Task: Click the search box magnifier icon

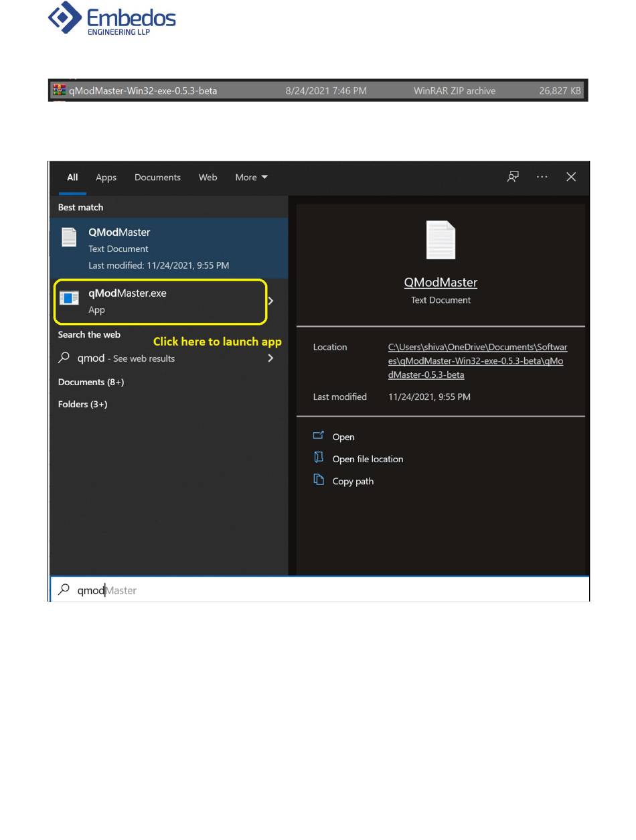Action: (x=64, y=589)
